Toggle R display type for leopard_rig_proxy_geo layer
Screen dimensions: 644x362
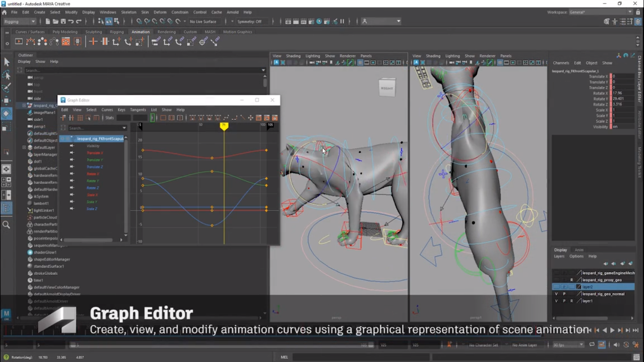[x=571, y=280]
